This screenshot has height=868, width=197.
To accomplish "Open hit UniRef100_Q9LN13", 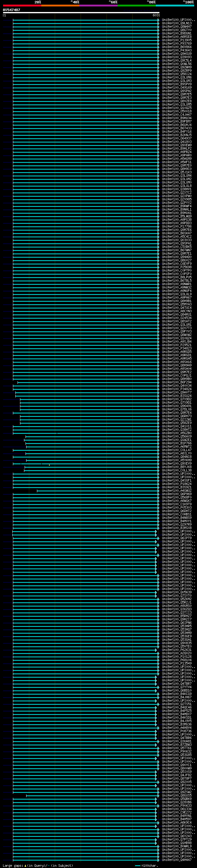I will [177, 24].
